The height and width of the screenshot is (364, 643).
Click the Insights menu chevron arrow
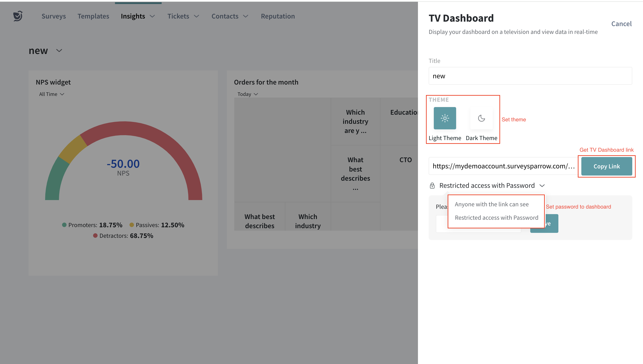[152, 16]
